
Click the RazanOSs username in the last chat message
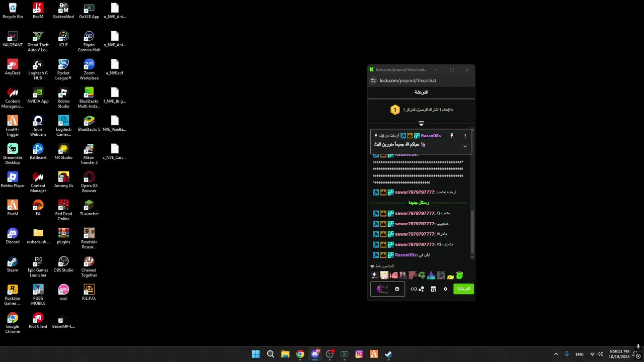tap(406, 255)
